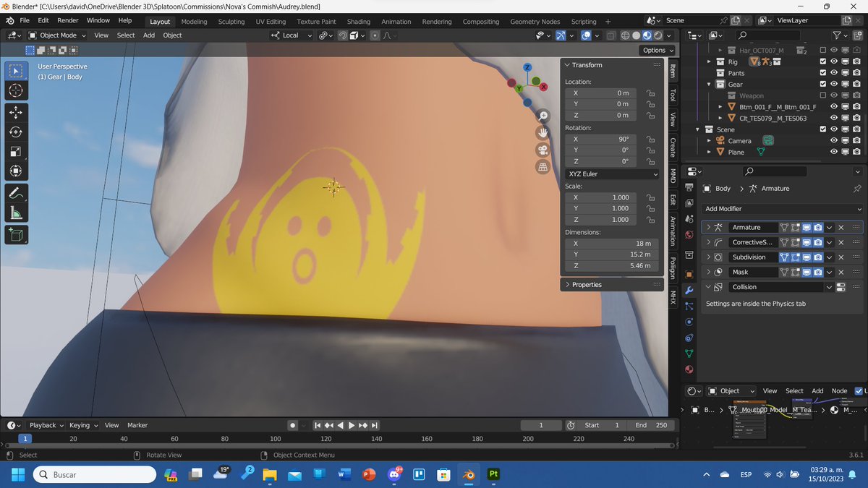Click the Marker menu in timeline
This screenshot has height=488, width=868.
coord(137,425)
